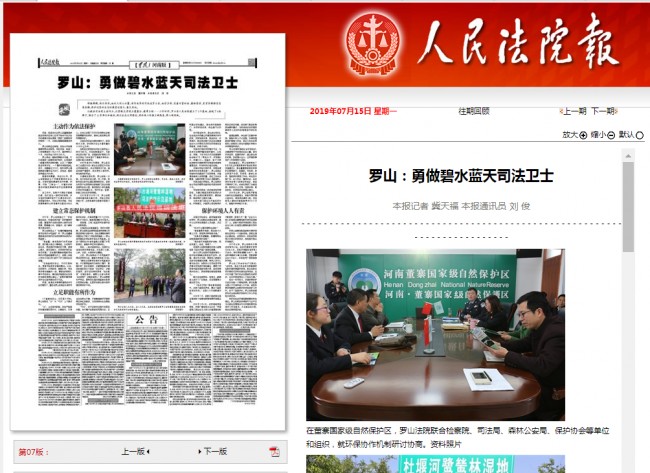Viewport: 650px width, 473px height.
Task: Click the newspaper page headline 罗山：勇做碧水蓝天司法卫士
Action: pyautogui.click(x=147, y=82)
